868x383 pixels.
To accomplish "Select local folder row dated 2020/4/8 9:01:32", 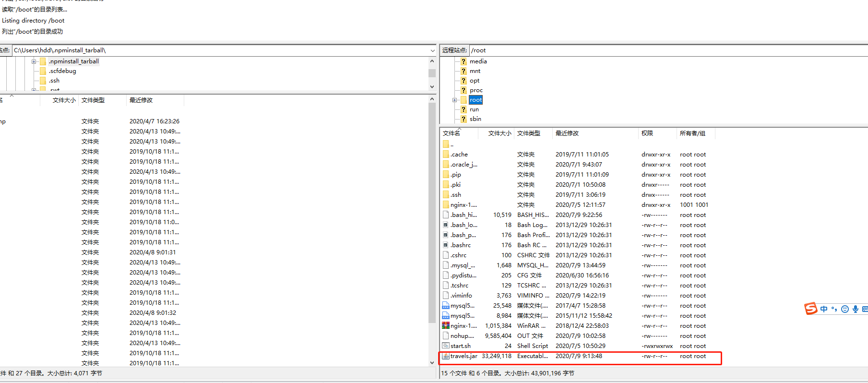I will click(92, 313).
